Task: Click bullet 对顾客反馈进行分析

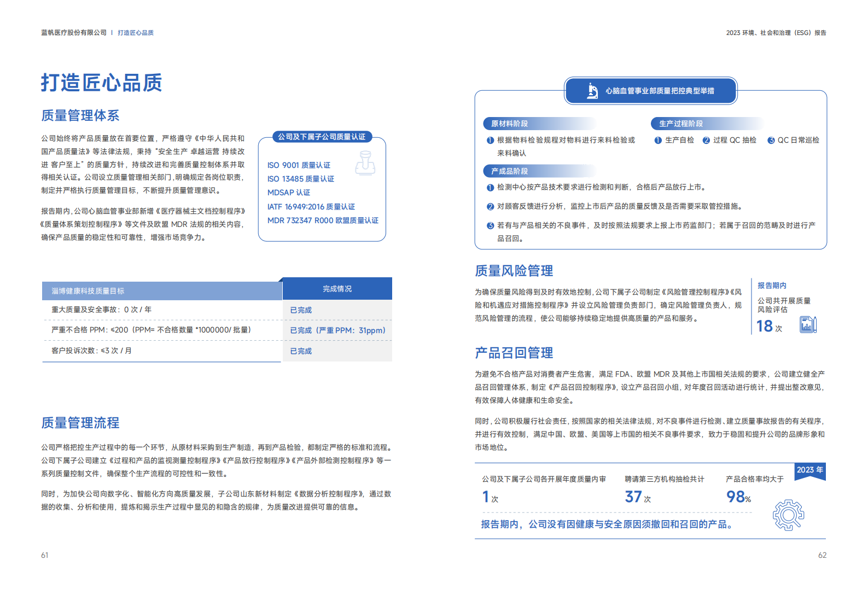Action: tap(615, 206)
